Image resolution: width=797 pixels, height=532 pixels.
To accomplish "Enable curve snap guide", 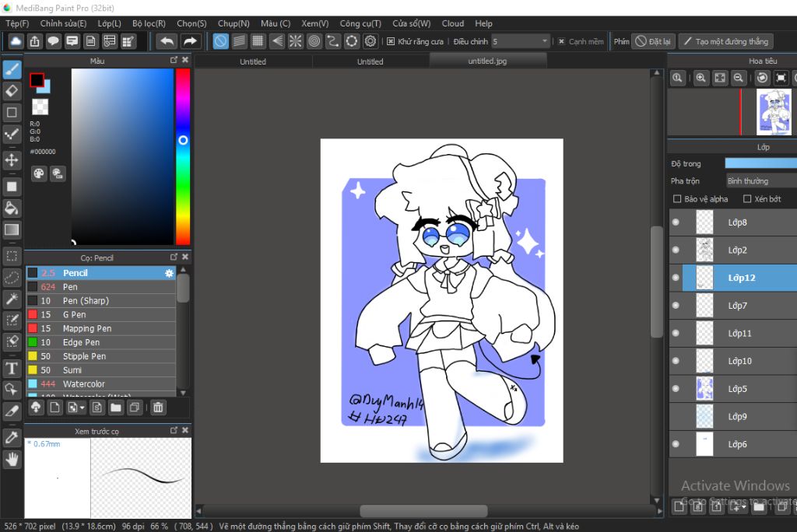I will (333, 41).
